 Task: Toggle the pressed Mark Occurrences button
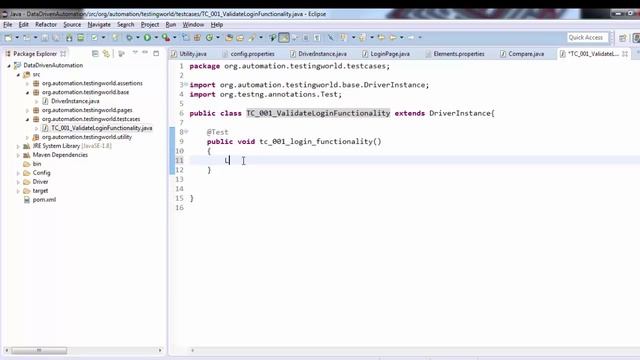pos(284,38)
